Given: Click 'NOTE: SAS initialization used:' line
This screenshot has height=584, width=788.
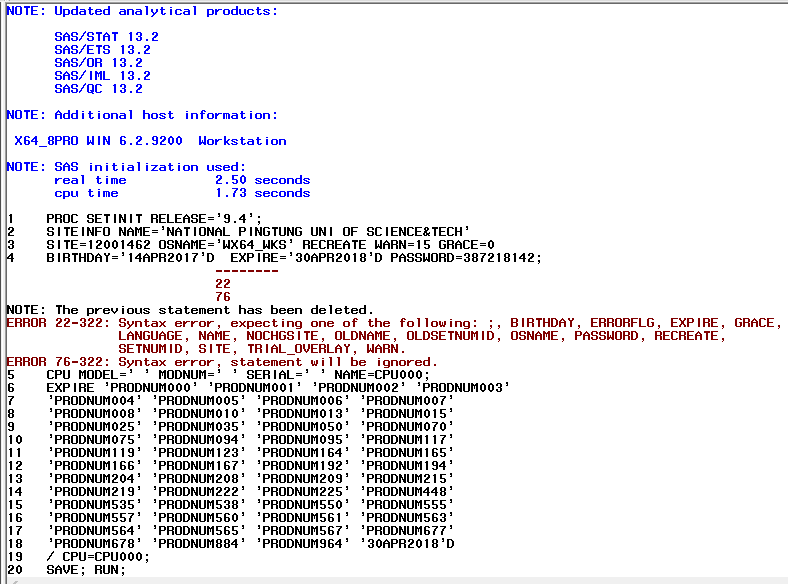Looking at the screenshot, I should (126, 167).
